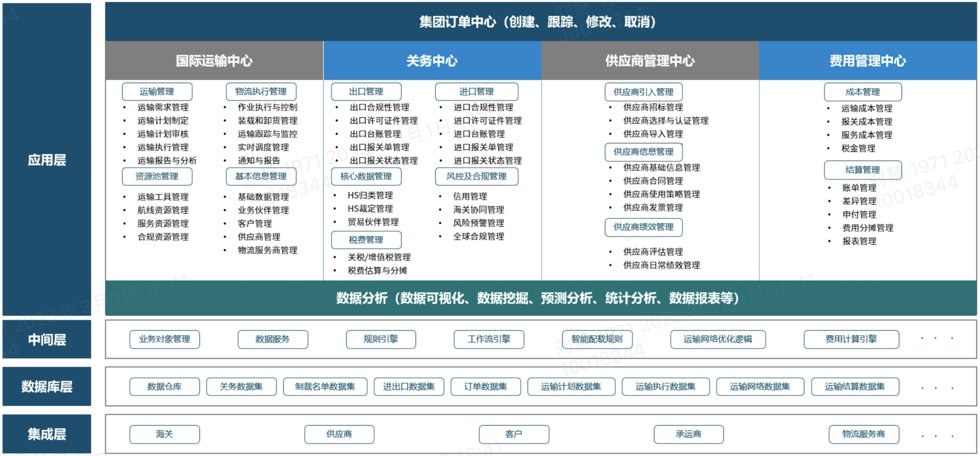Click the 航线资源管理 list item

click(x=163, y=210)
